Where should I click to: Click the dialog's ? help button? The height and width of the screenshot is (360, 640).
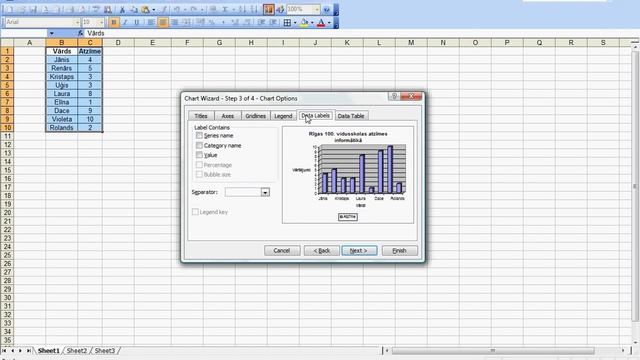(x=394, y=96)
